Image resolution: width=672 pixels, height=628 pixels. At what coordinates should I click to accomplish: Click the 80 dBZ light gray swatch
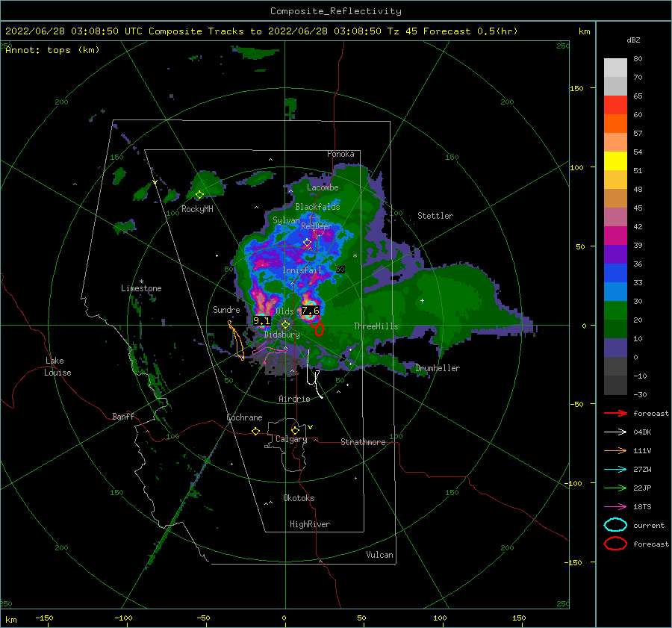[615, 68]
